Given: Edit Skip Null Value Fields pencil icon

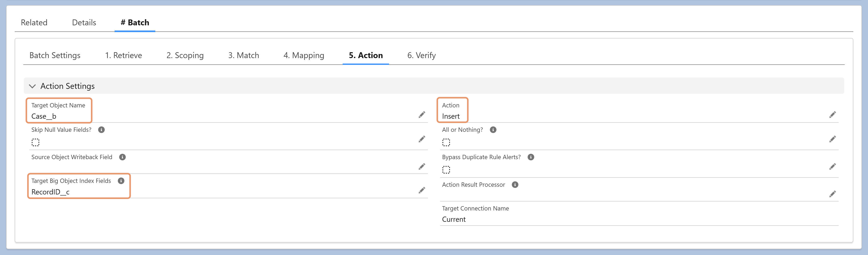Looking at the screenshot, I should [x=422, y=139].
